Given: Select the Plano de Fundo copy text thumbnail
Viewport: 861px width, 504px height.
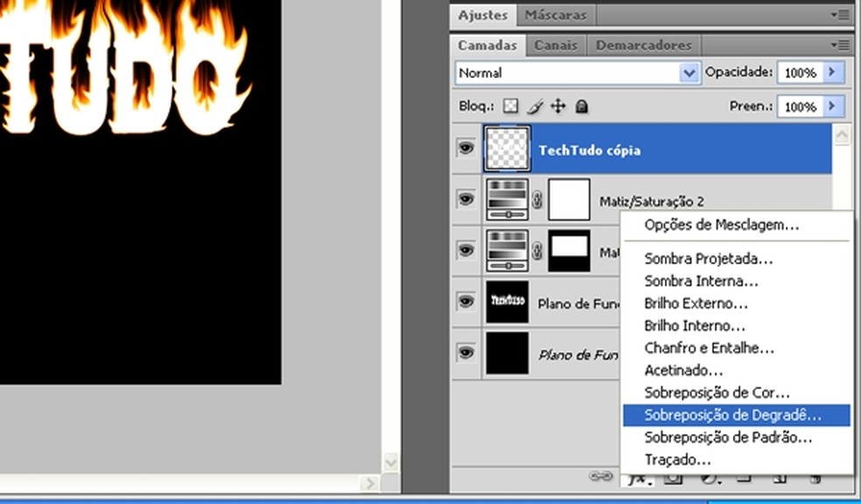Looking at the screenshot, I should click(x=507, y=302).
